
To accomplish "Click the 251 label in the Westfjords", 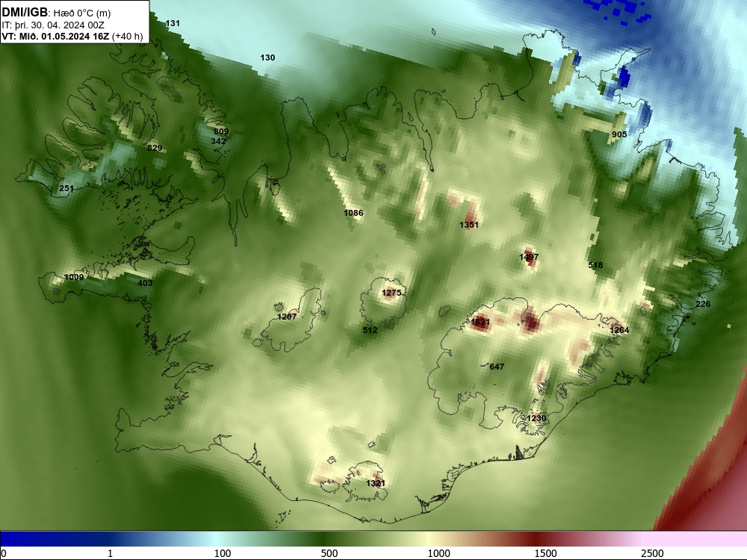I will click(x=66, y=188).
